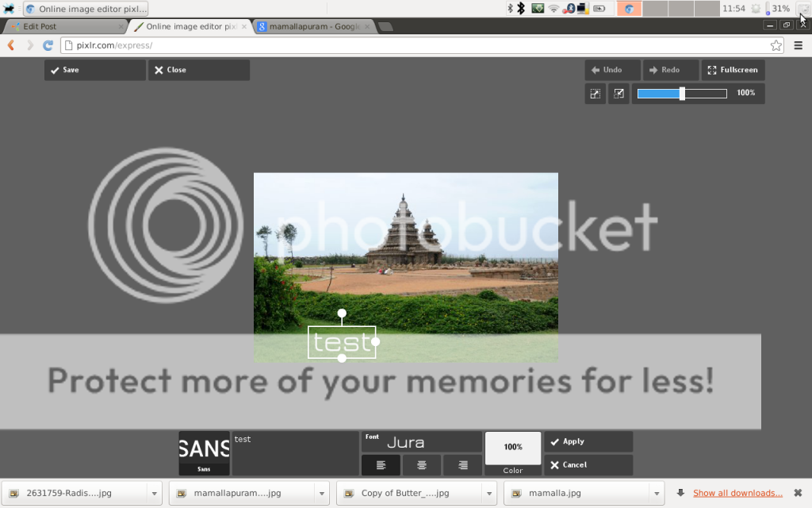Click the WiFi icon in system tray
Viewport: 812px width, 508px height.
(553, 9)
